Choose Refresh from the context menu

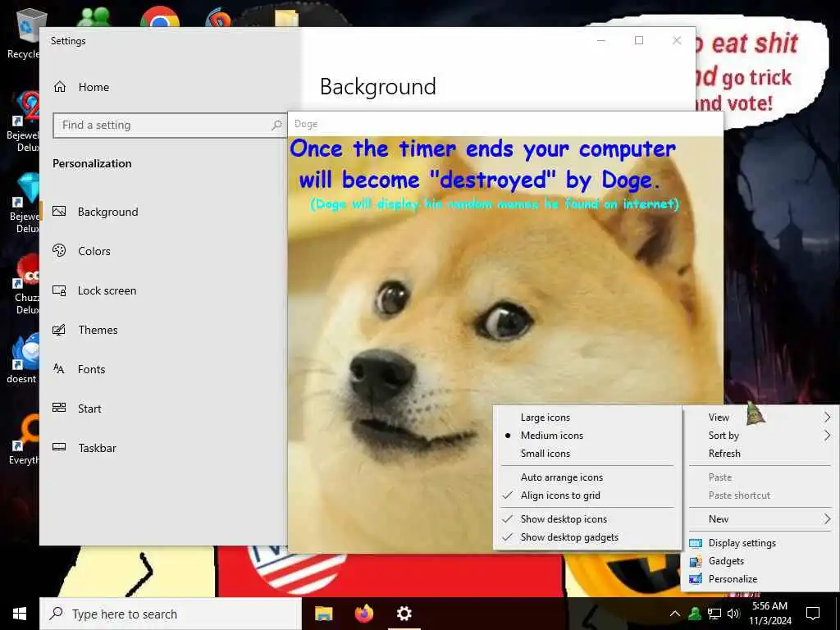760,453
